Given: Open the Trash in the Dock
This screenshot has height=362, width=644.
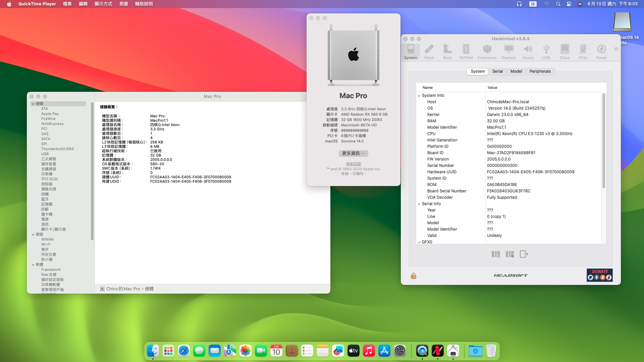Looking at the screenshot, I should [491, 351].
